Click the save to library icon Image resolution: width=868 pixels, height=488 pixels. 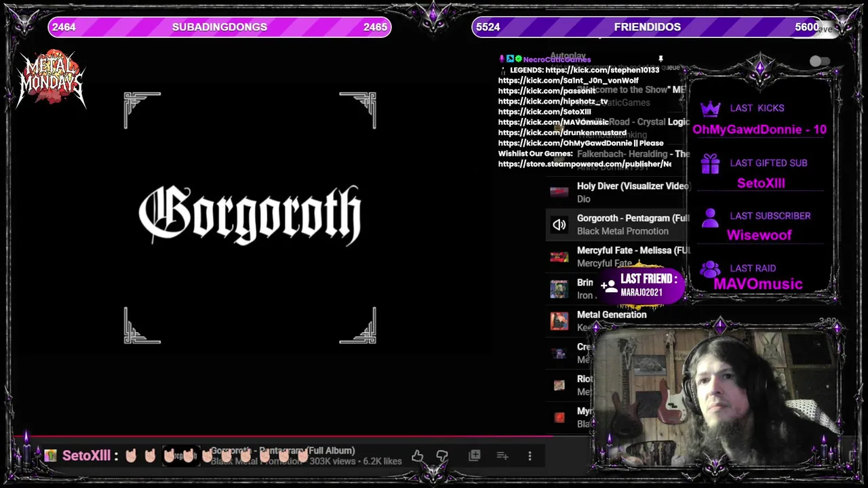tap(474, 456)
